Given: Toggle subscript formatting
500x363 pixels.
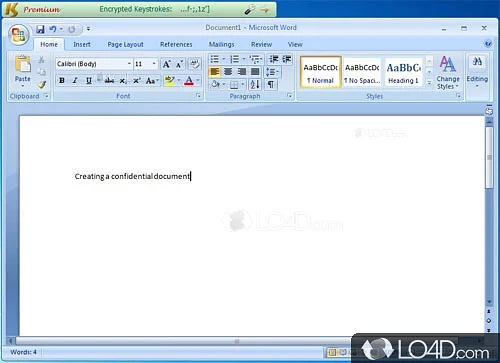Looking at the screenshot, I should [x=123, y=81].
